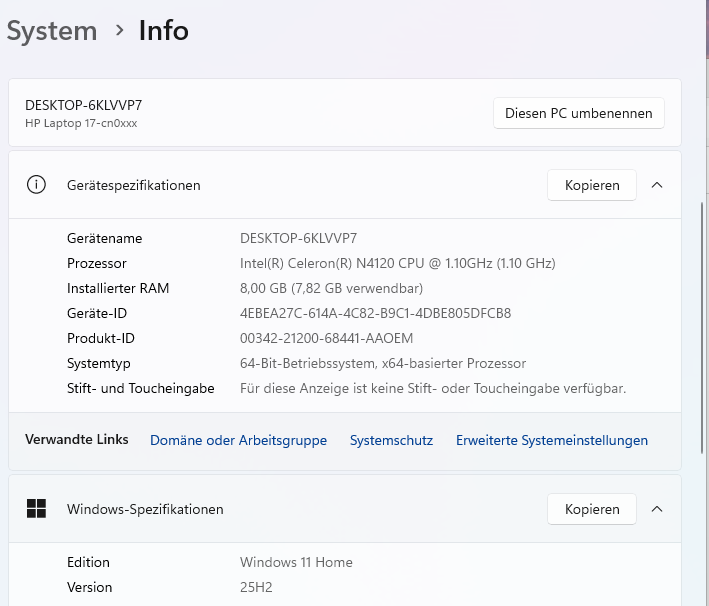Viewport: 709px width, 606px height.
Task: Copy the Gerätespezifikationen details
Action: 591,185
